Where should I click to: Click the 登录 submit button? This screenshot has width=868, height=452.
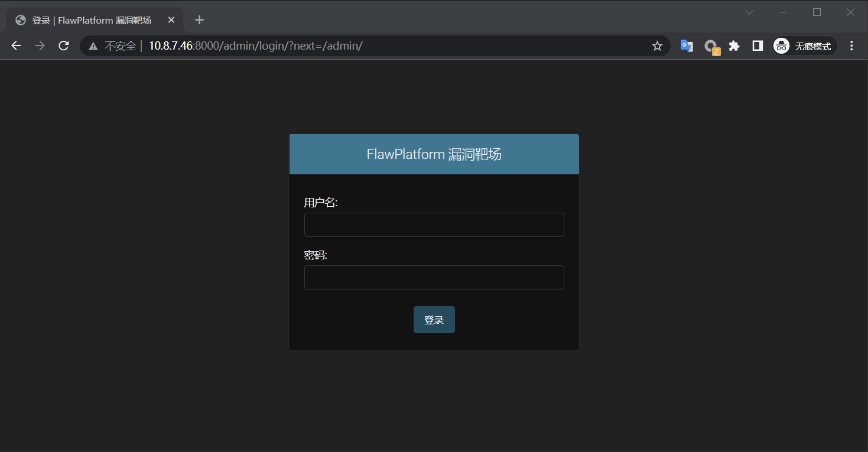coord(434,320)
